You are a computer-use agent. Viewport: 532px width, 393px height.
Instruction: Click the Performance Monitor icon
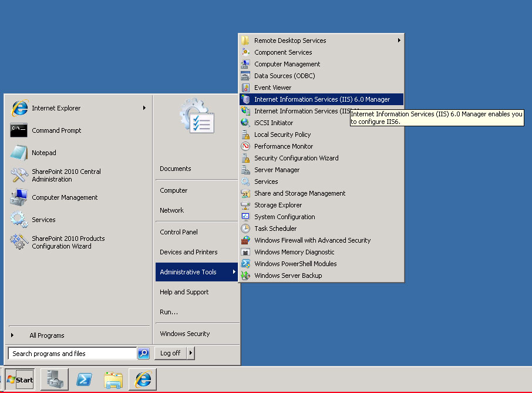tap(245, 146)
